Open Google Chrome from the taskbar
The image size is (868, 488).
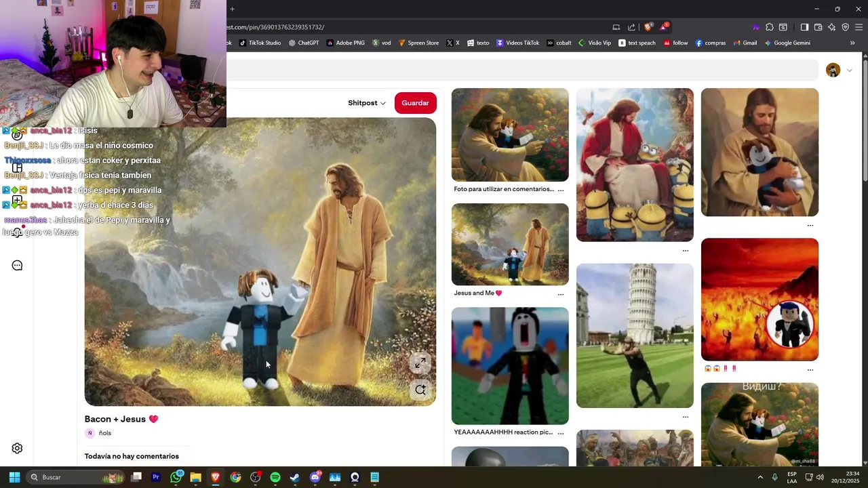pos(235,477)
